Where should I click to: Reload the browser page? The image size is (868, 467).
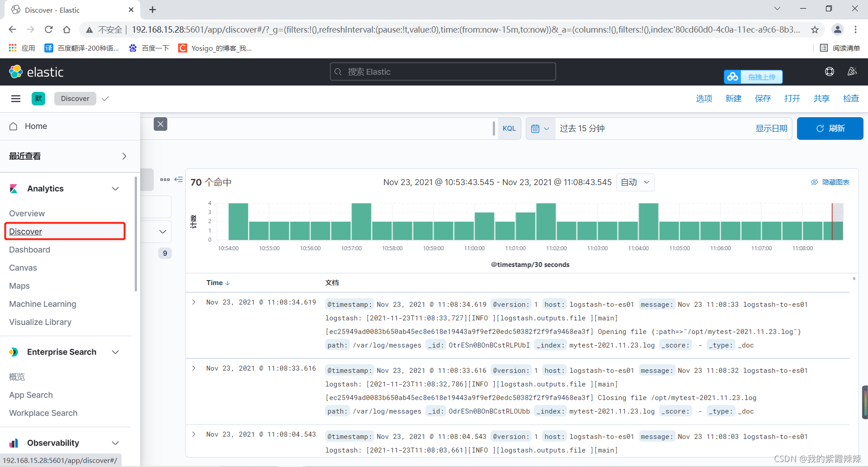49,29
